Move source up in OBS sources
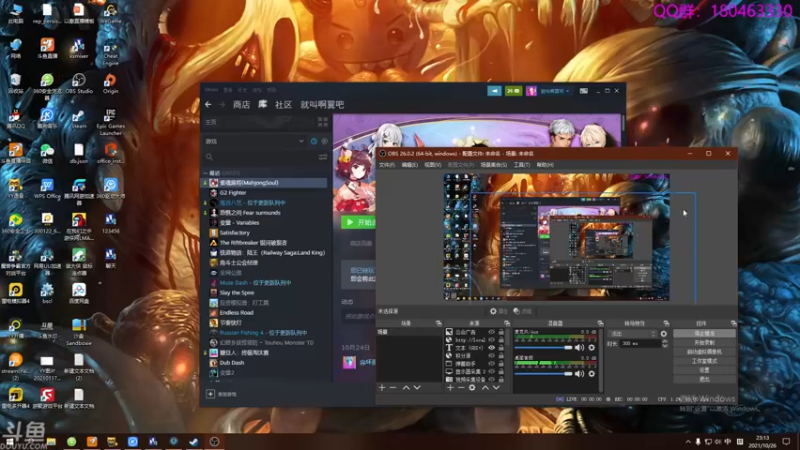The height and width of the screenshot is (450, 800). tap(485, 388)
